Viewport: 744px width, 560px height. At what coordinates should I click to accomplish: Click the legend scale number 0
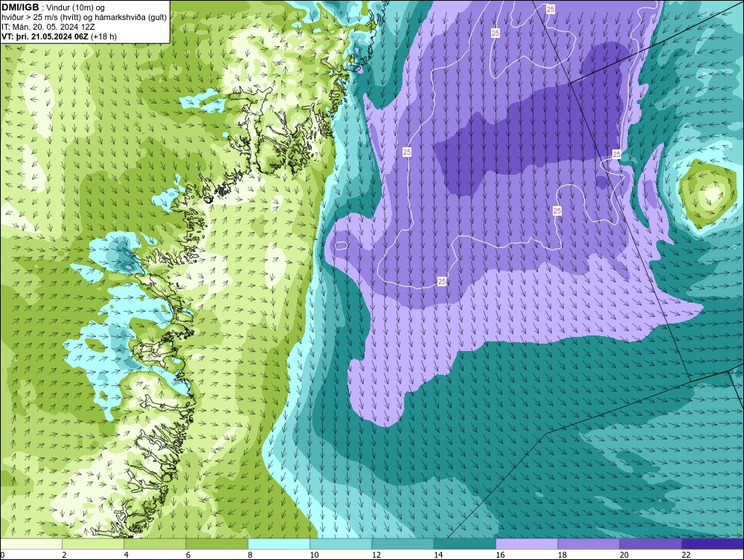tap(2, 555)
